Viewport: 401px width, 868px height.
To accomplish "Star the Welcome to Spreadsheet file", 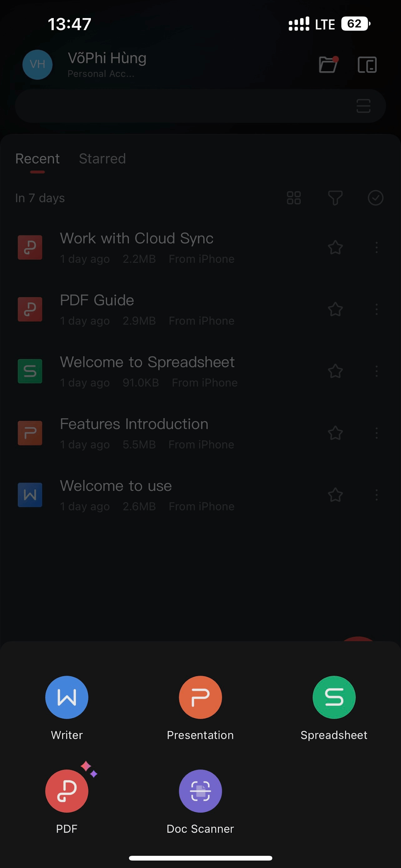I will click(x=335, y=371).
